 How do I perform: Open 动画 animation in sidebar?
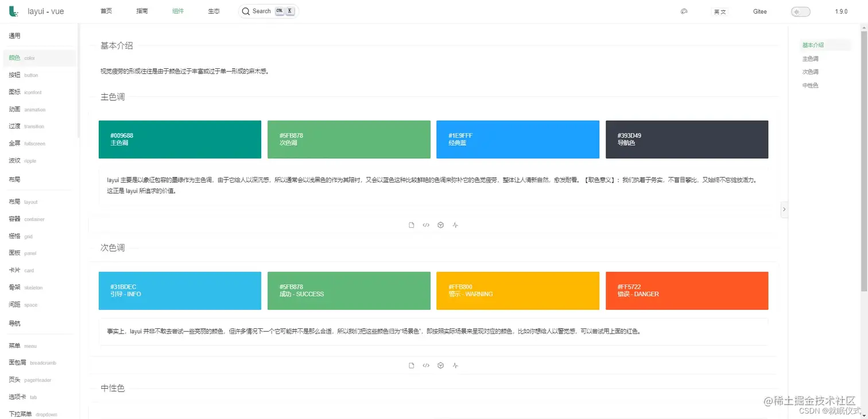click(x=39, y=110)
